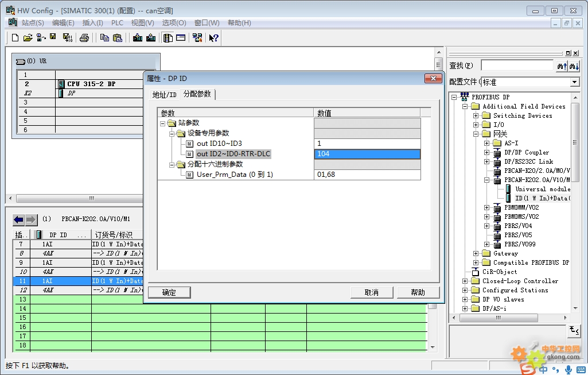The width and height of the screenshot is (588, 375).
Task: Click the Print toolbar icon
Action: point(84,37)
